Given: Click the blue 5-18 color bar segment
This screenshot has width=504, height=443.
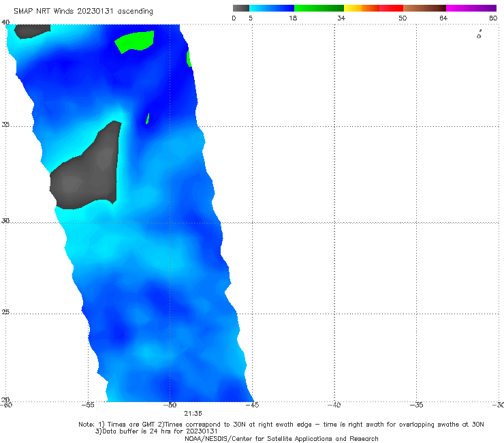Looking at the screenshot, I should [x=272, y=8].
